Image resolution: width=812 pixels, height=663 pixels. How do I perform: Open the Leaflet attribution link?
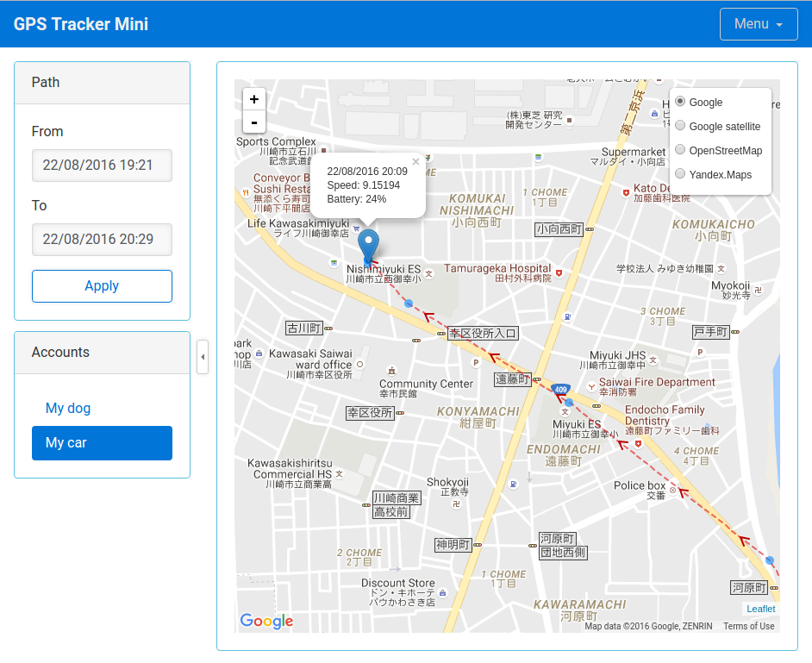coord(761,609)
